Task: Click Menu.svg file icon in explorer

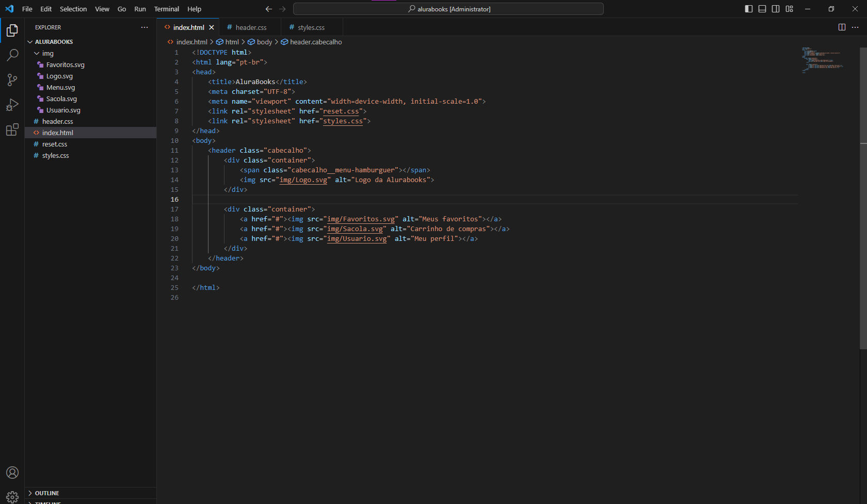Action: tap(40, 87)
